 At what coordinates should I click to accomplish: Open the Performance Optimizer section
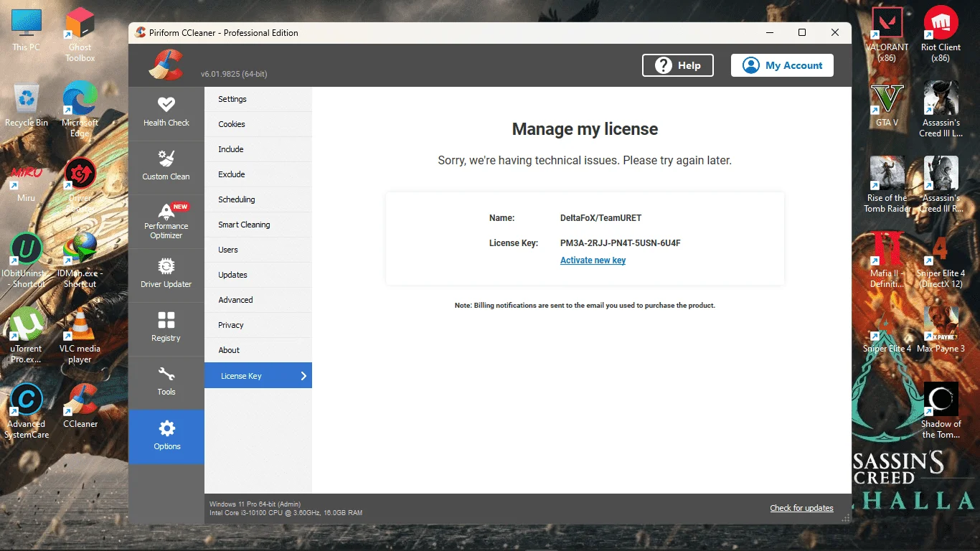pyautogui.click(x=166, y=221)
